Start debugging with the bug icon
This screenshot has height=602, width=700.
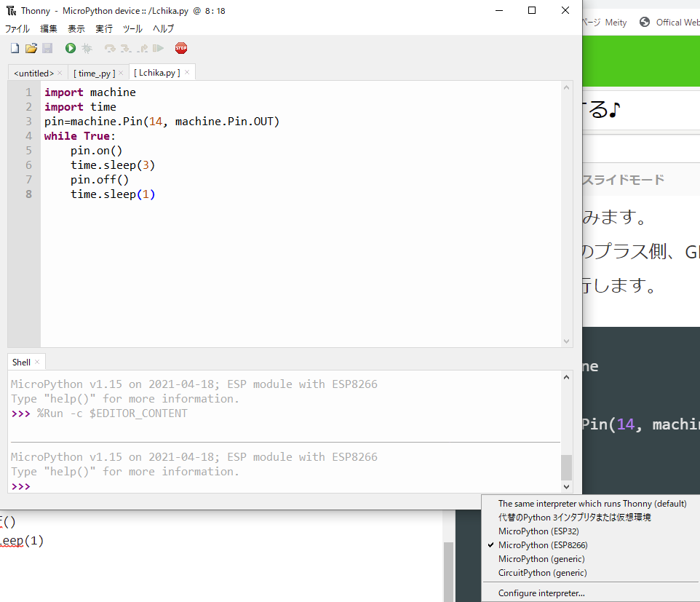[87, 48]
